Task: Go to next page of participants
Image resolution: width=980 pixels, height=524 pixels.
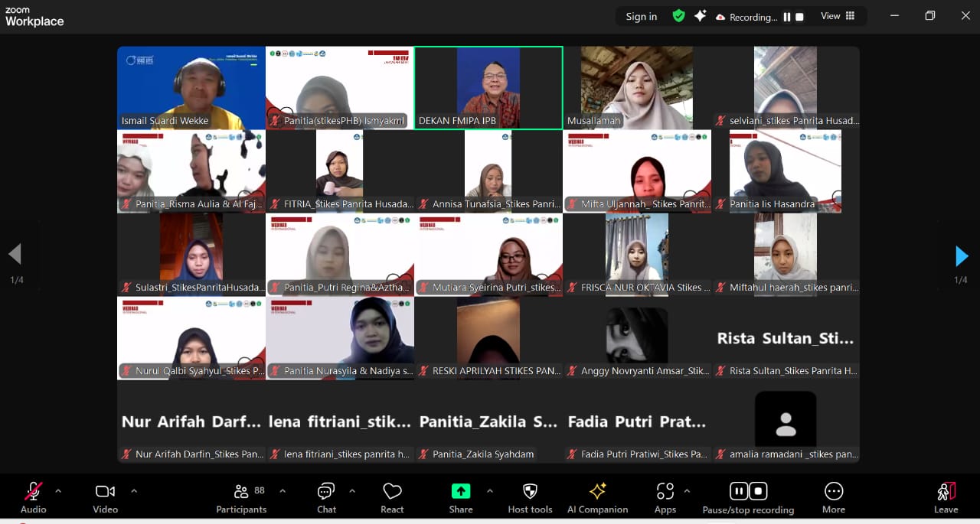Action: point(962,256)
